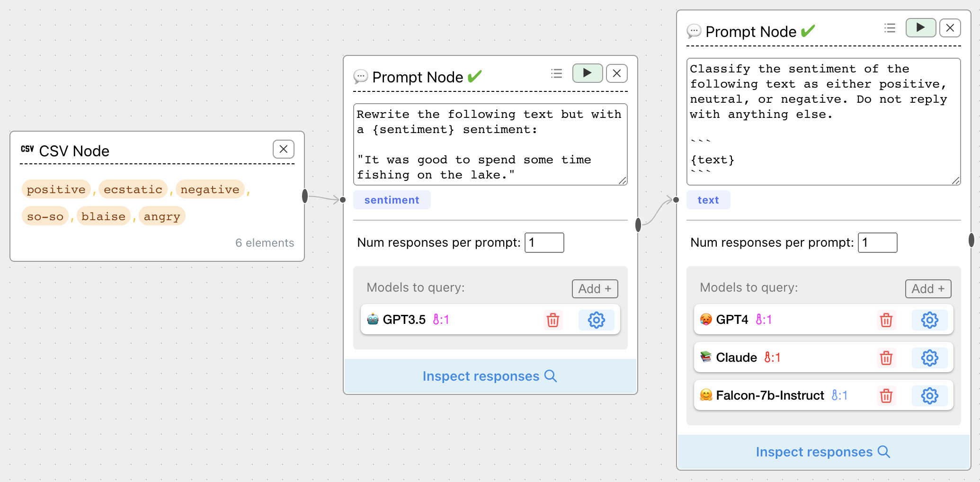Add a model to the classify Prompt Node

(928, 289)
